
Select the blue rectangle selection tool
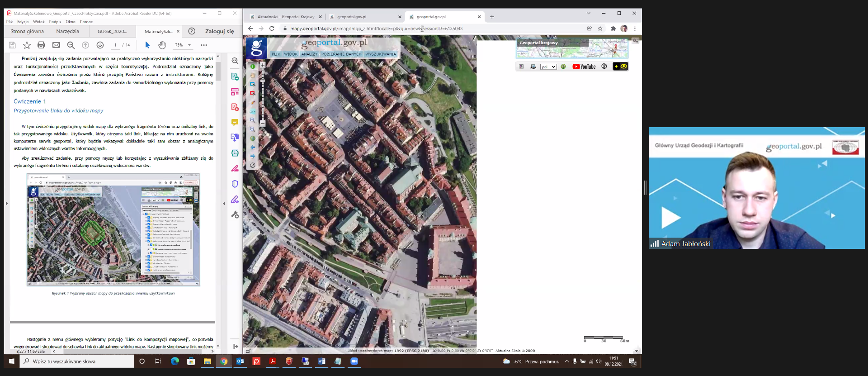coord(253,84)
